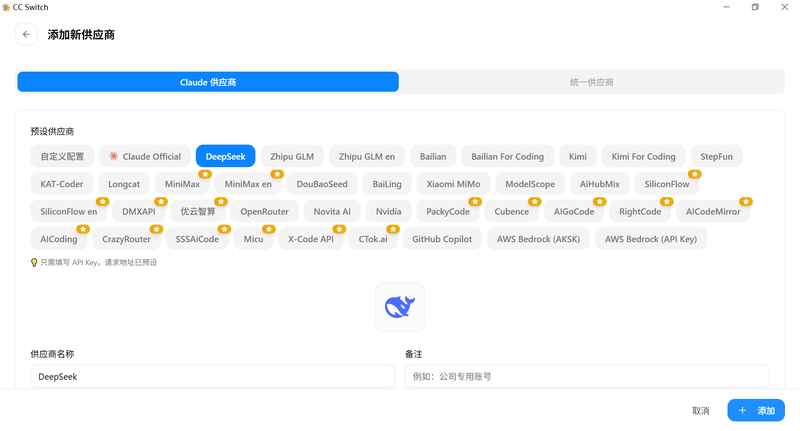The height and width of the screenshot is (431, 800).
Task: Switch to the 统一供应商 tab
Action: [591, 82]
